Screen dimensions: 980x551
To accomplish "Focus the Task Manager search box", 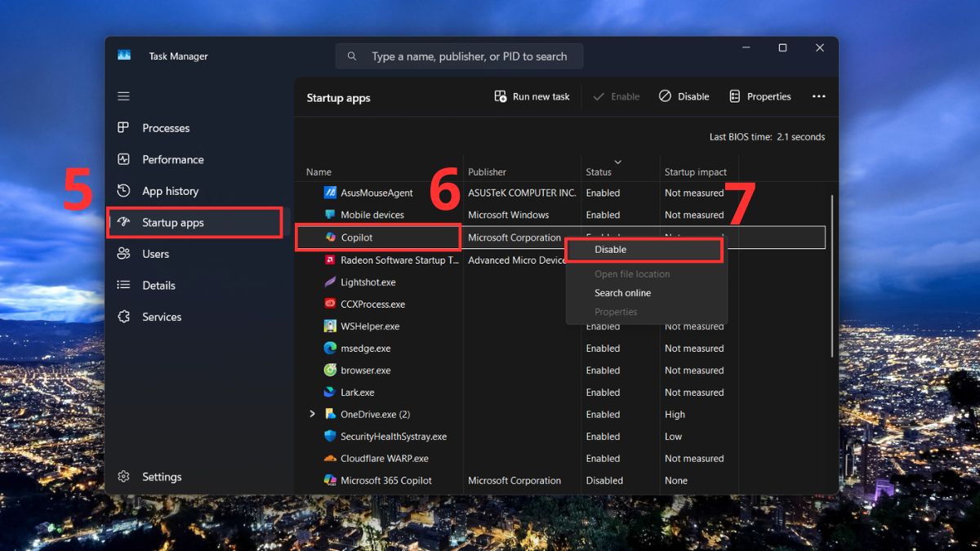I will 459,56.
